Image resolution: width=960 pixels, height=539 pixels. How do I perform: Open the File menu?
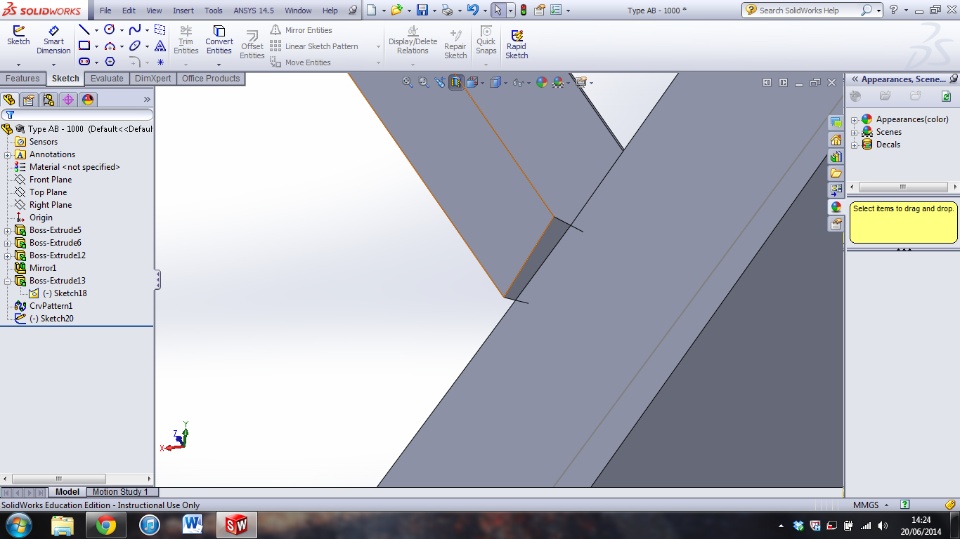(105, 10)
